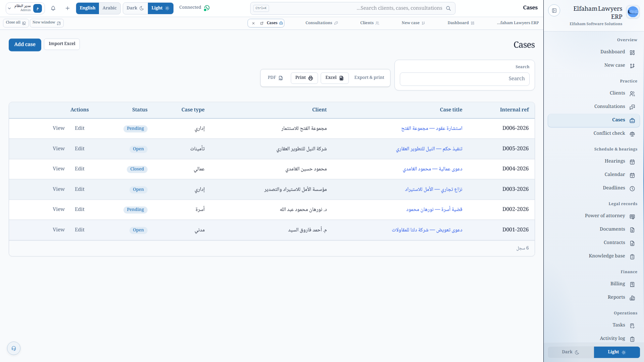Collapse the sidebar panel toggle icon
The height and width of the screenshot is (362, 644).
click(x=554, y=11)
